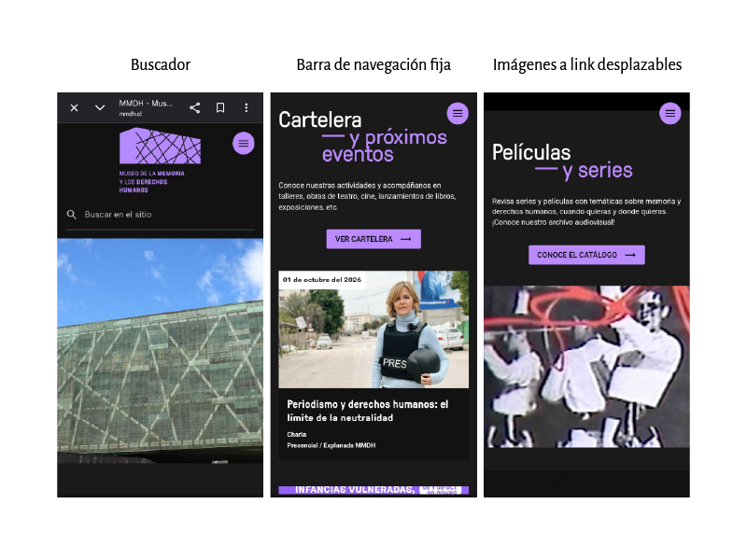Click the 'Imágenes a link desplazables' caption
The height and width of the screenshot is (560, 747).
[x=587, y=64]
